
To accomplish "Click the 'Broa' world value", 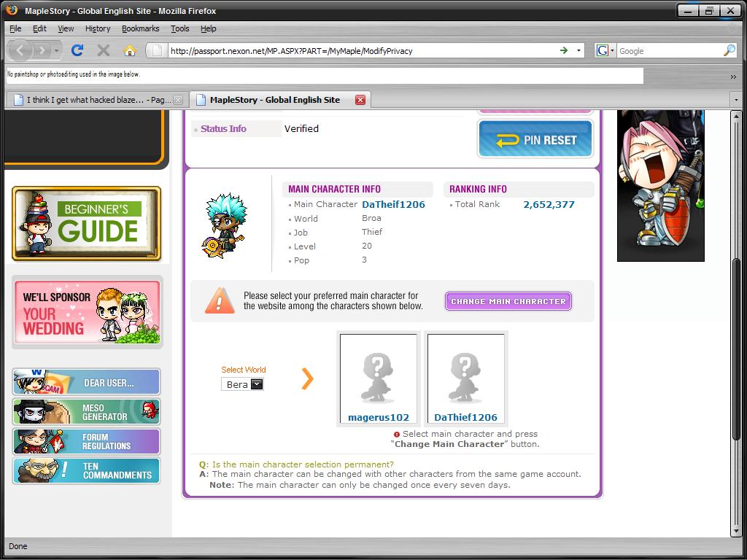I will click(x=371, y=218).
